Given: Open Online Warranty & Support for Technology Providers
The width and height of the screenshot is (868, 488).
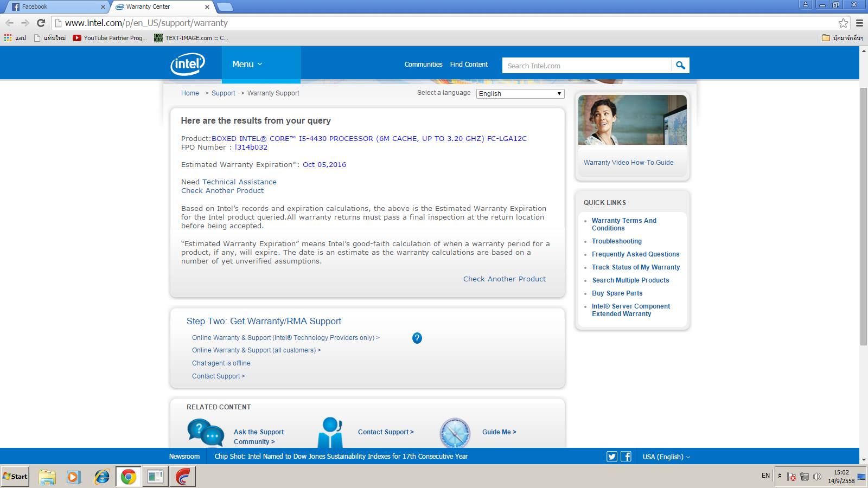Looking at the screenshot, I should coord(286,338).
